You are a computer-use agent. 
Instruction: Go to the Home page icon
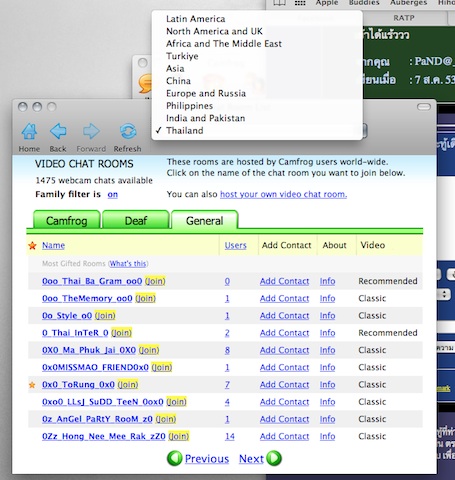29,131
